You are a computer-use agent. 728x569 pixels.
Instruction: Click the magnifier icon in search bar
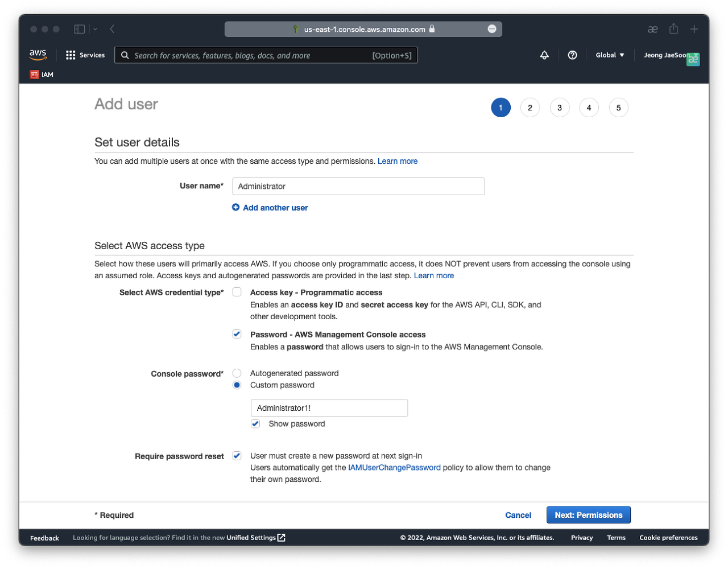click(125, 55)
